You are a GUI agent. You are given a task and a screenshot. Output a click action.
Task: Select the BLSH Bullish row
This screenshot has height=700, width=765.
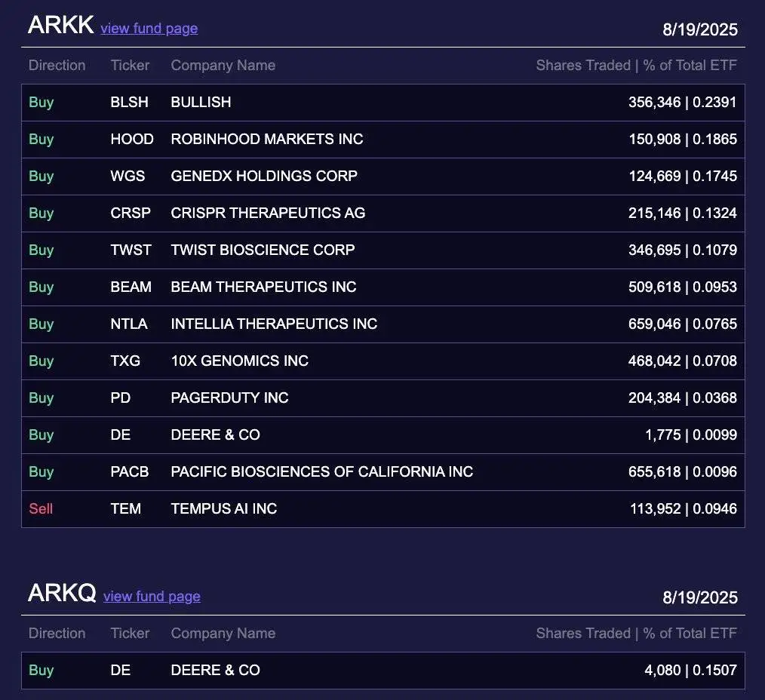[382, 103]
